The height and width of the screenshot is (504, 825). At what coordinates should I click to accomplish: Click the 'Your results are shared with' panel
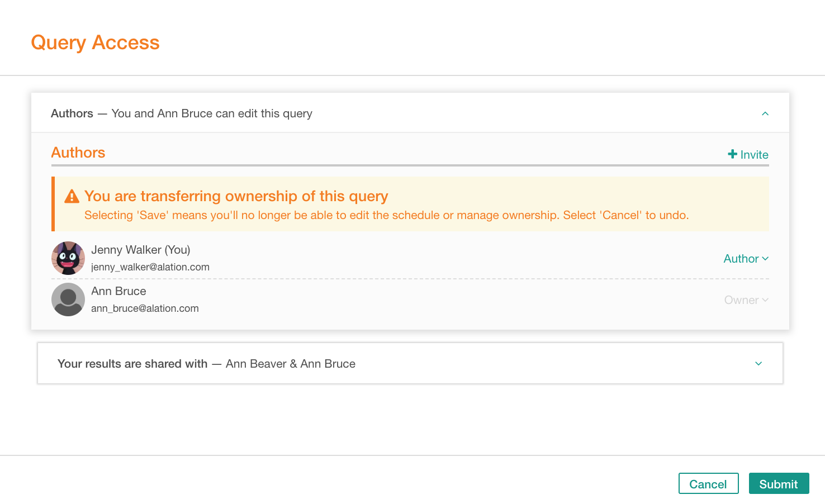410,363
